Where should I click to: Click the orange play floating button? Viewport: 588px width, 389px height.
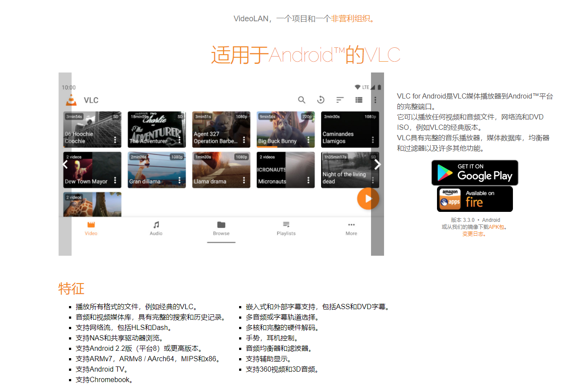click(x=368, y=198)
